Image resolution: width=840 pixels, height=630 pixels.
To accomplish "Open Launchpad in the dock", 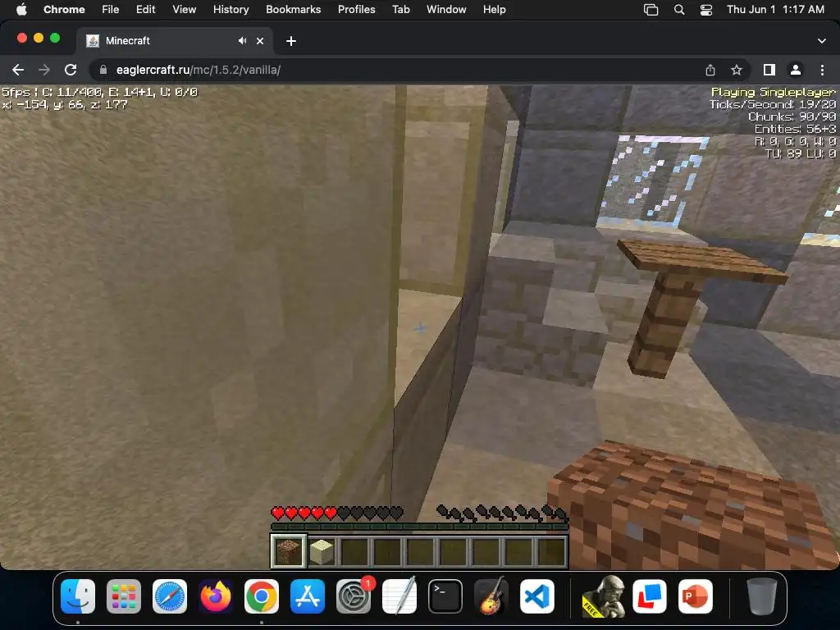I will click(x=124, y=596).
